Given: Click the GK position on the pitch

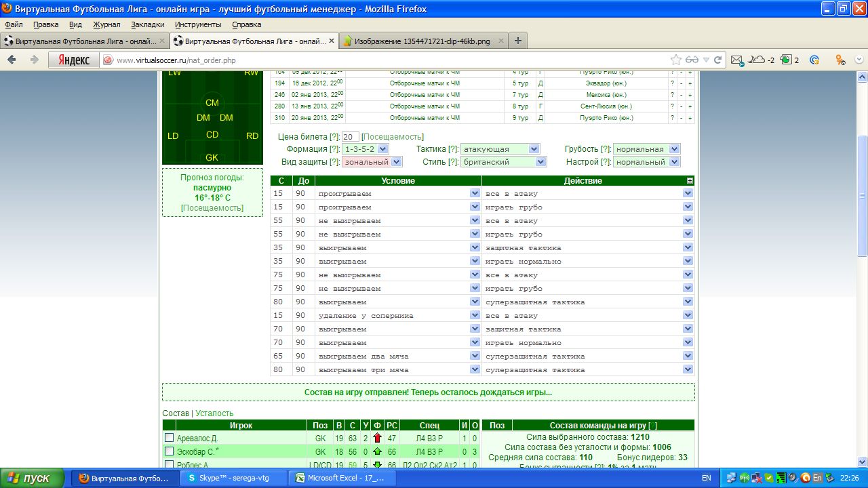Looking at the screenshot, I should 212,157.
